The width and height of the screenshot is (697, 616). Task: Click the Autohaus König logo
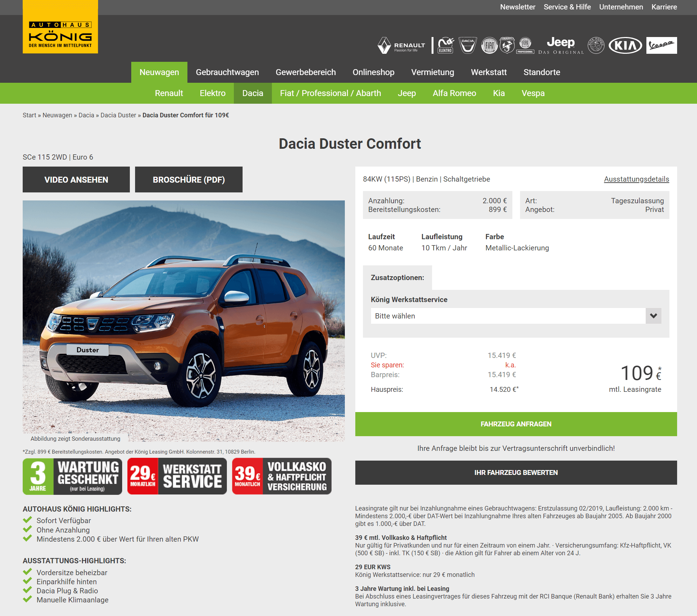click(x=60, y=27)
